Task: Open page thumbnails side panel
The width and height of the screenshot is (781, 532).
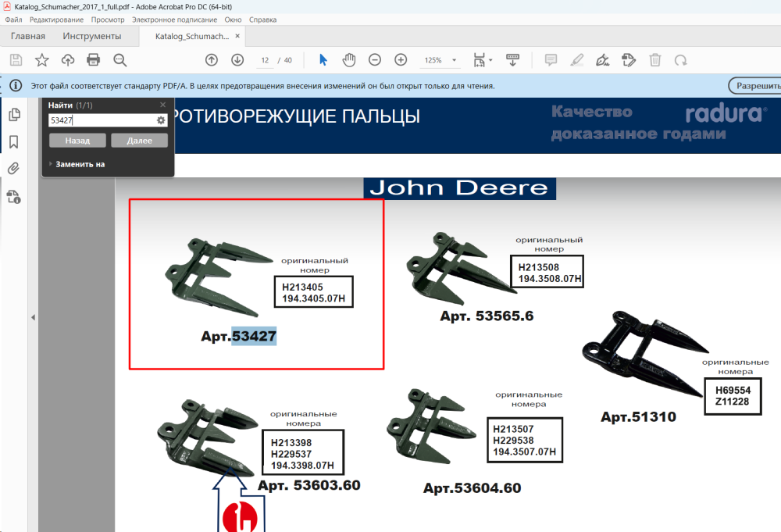Action: [x=14, y=115]
